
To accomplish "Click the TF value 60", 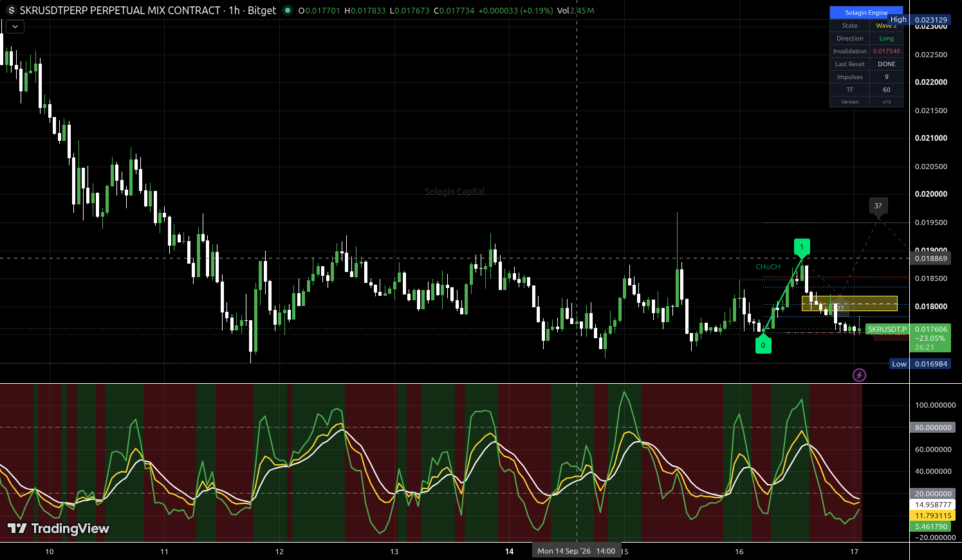I will coord(887,90).
